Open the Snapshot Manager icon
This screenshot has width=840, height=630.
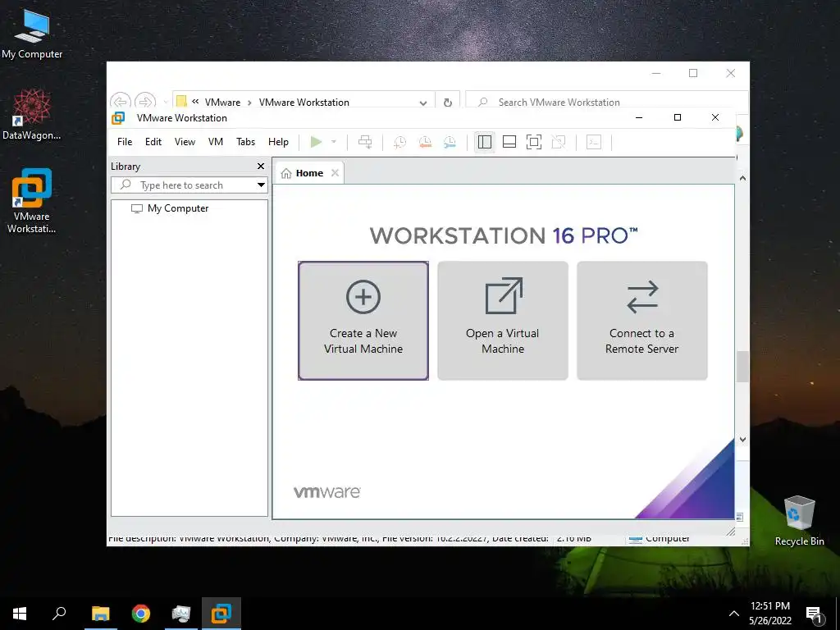450,142
